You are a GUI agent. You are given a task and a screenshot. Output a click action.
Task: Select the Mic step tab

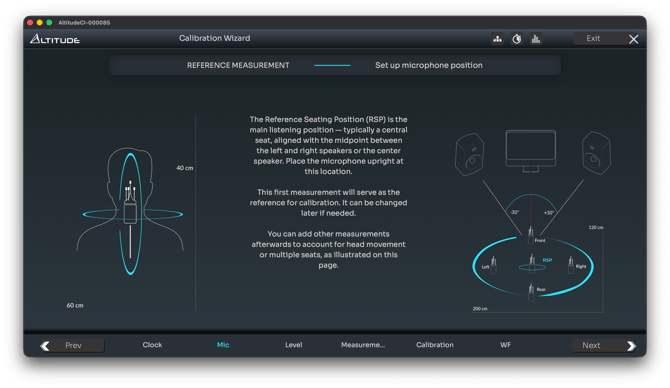(x=223, y=345)
